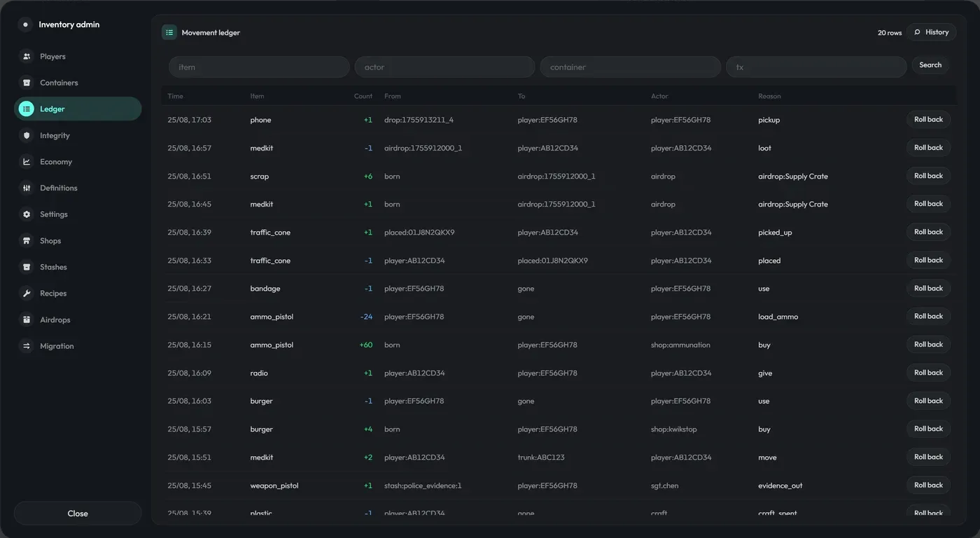Click the trunk:ABC123 destination cell
This screenshot has height=538, width=980.
(x=541, y=457)
